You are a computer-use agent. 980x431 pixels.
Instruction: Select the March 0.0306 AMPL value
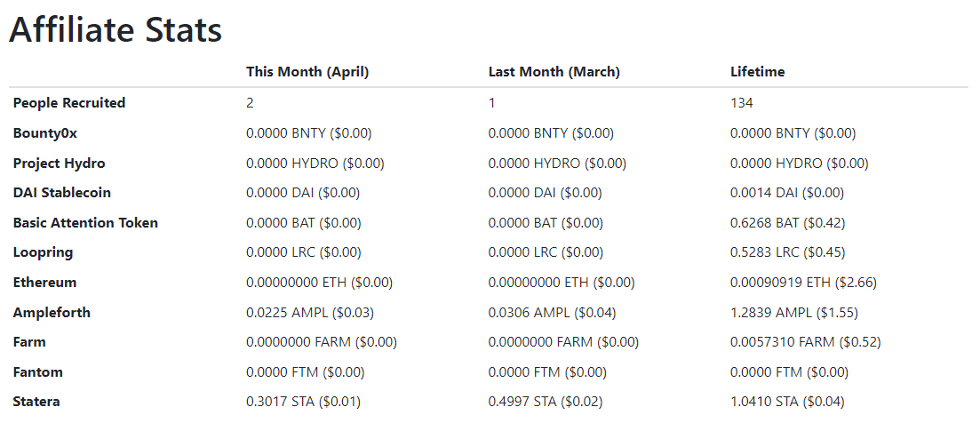pos(552,313)
